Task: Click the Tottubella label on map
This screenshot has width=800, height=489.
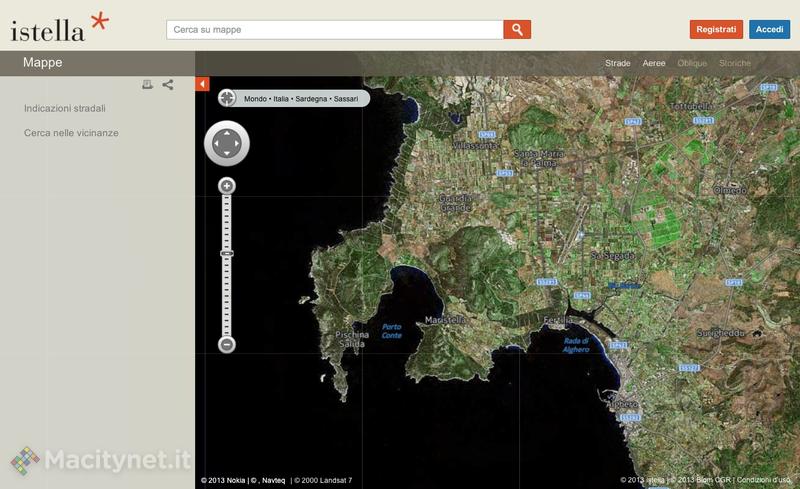Action: click(691, 106)
